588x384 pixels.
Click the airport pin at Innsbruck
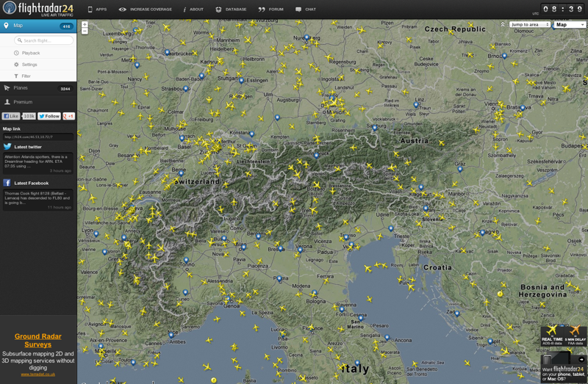(x=316, y=156)
